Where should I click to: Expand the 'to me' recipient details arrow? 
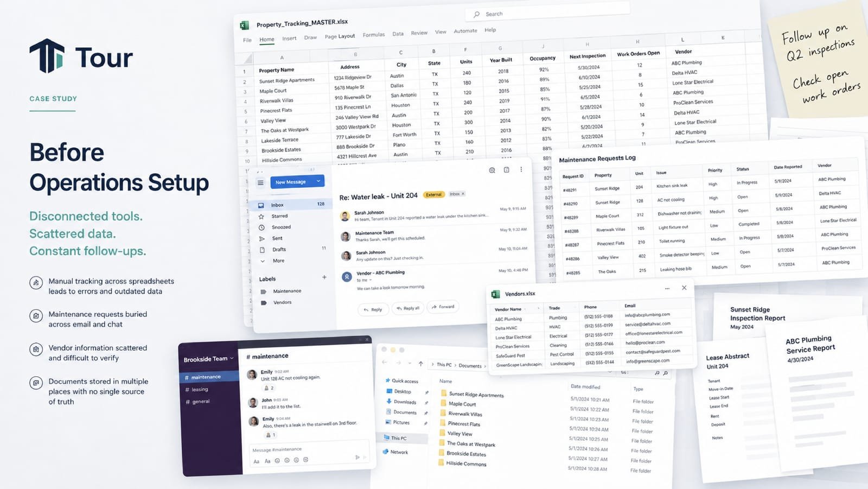pyautogui.click(x=371, y=280)
